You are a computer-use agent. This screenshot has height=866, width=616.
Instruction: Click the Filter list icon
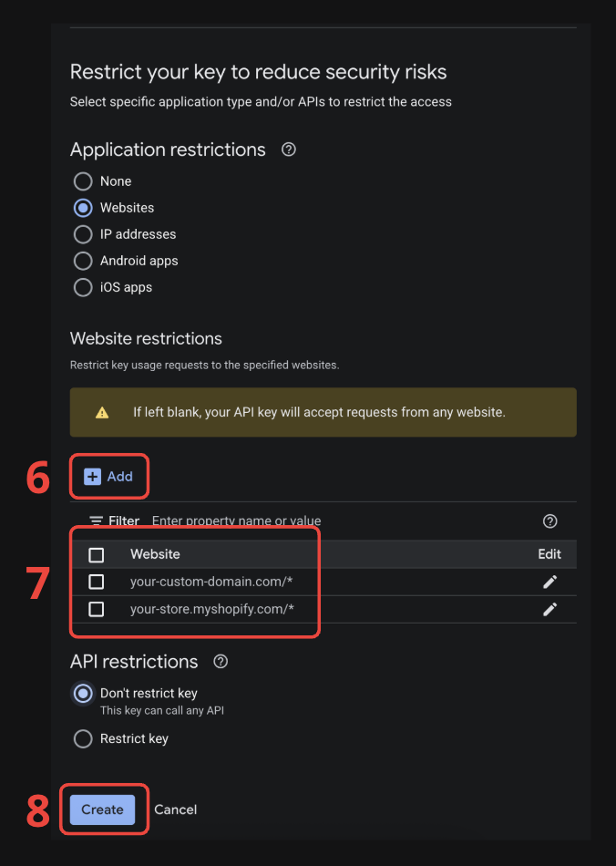96,521
